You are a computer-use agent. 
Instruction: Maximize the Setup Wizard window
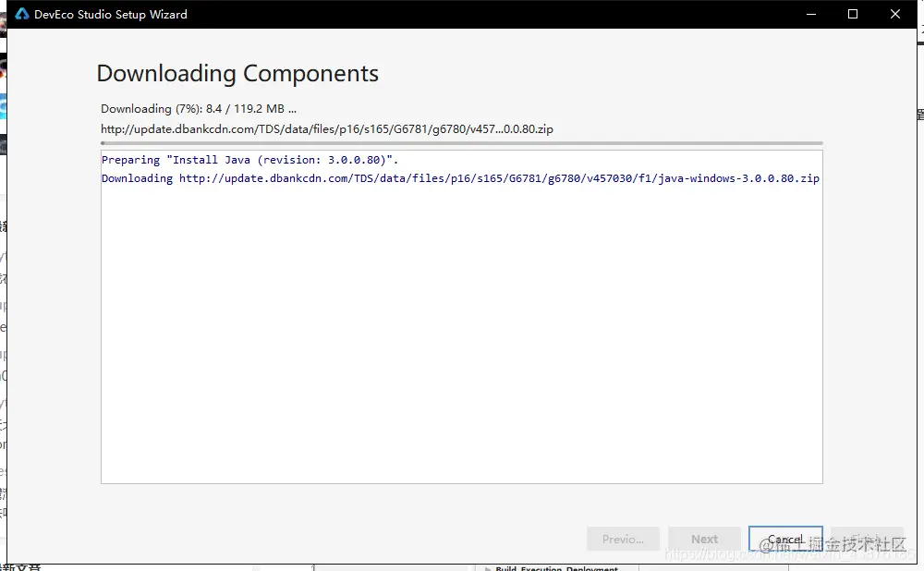coord(853,14)
